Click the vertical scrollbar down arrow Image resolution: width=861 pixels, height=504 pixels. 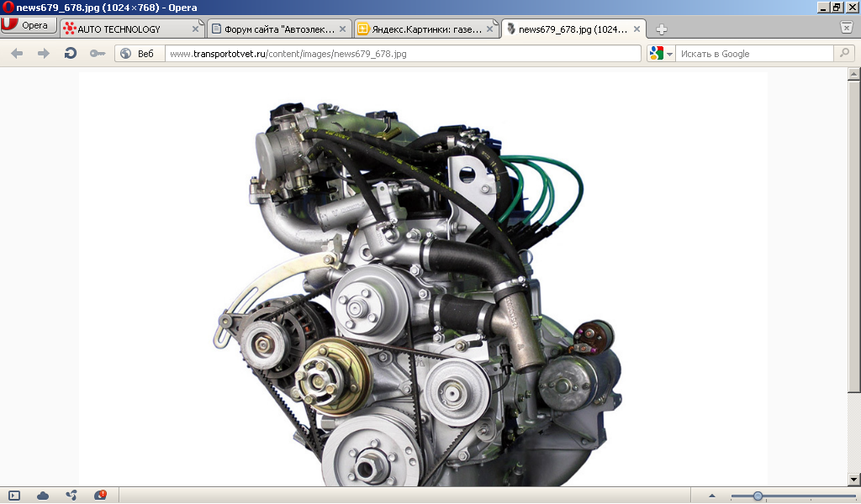tap(854, 480)
